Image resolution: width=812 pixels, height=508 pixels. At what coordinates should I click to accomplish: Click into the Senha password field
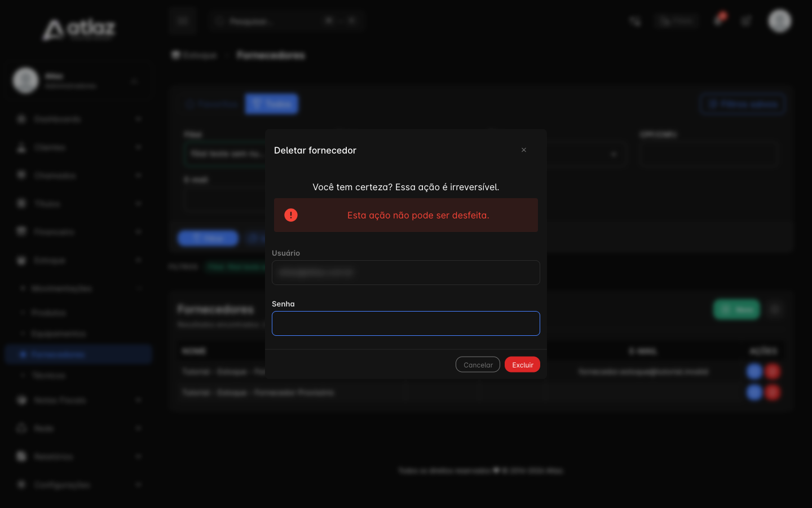(x=406, y=323)
